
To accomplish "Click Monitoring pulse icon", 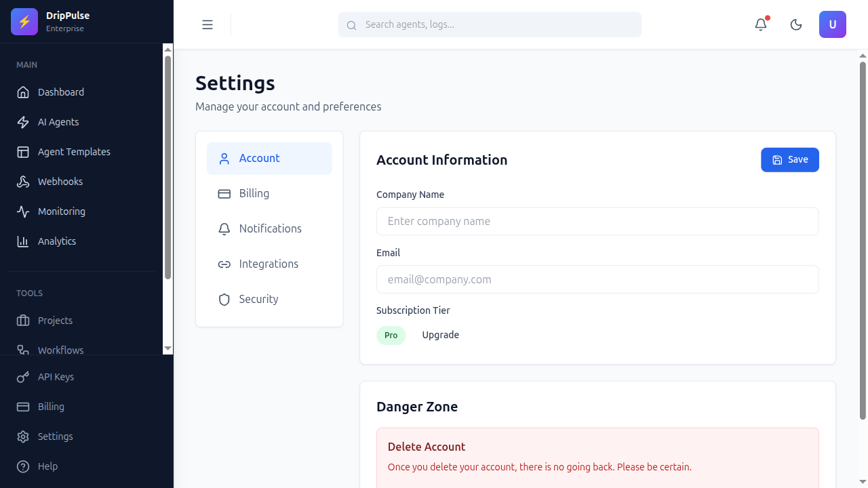I will click(23, 211).
